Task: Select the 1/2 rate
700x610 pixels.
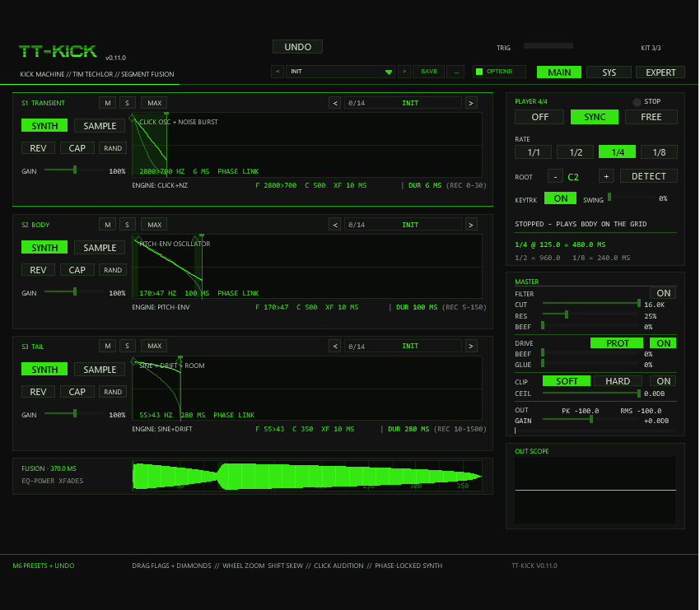Action: (576, 152)
